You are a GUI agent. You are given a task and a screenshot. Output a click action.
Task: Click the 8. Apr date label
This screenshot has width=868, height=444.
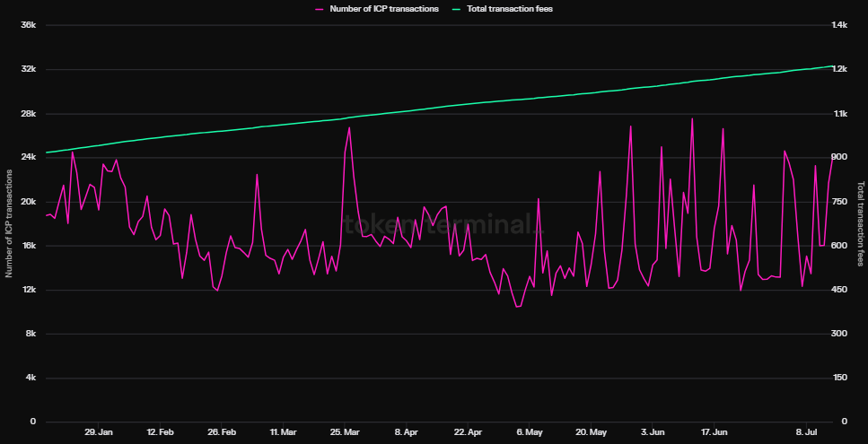(x=407, y=431)
